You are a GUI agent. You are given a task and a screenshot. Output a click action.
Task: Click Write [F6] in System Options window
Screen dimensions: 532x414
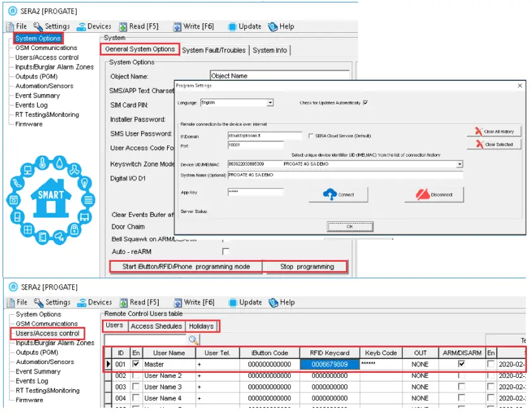[194, 26]
